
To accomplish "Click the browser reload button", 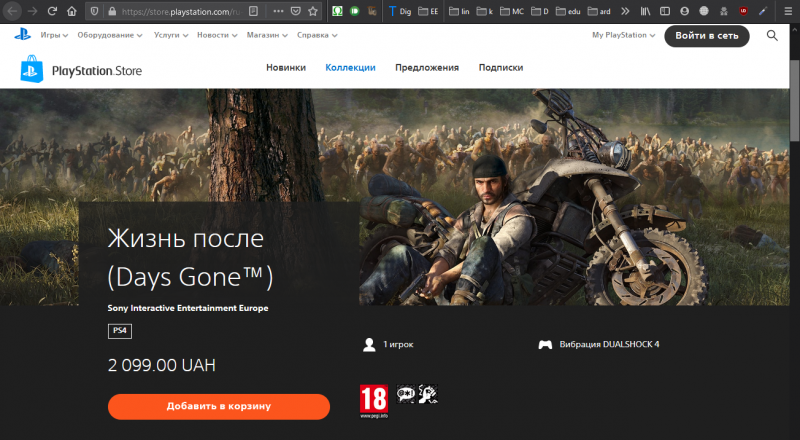I will (53, 11).
